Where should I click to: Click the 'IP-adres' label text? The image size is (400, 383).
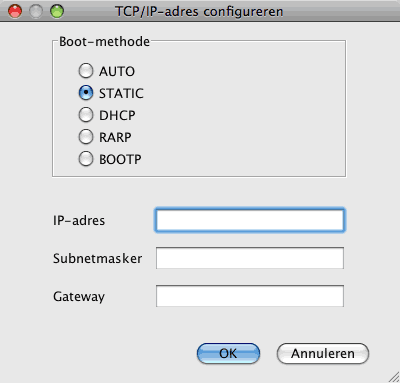79,220
